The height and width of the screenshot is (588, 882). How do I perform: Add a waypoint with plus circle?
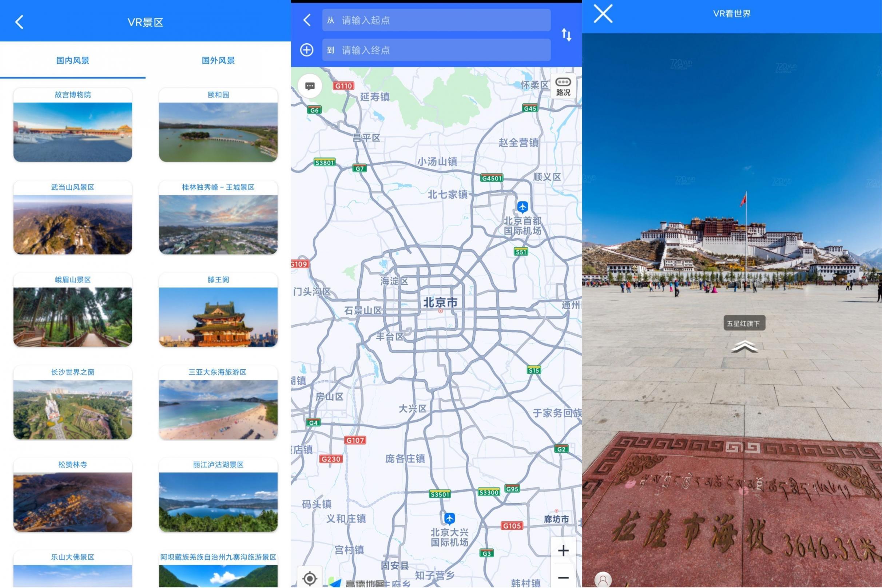307,50
